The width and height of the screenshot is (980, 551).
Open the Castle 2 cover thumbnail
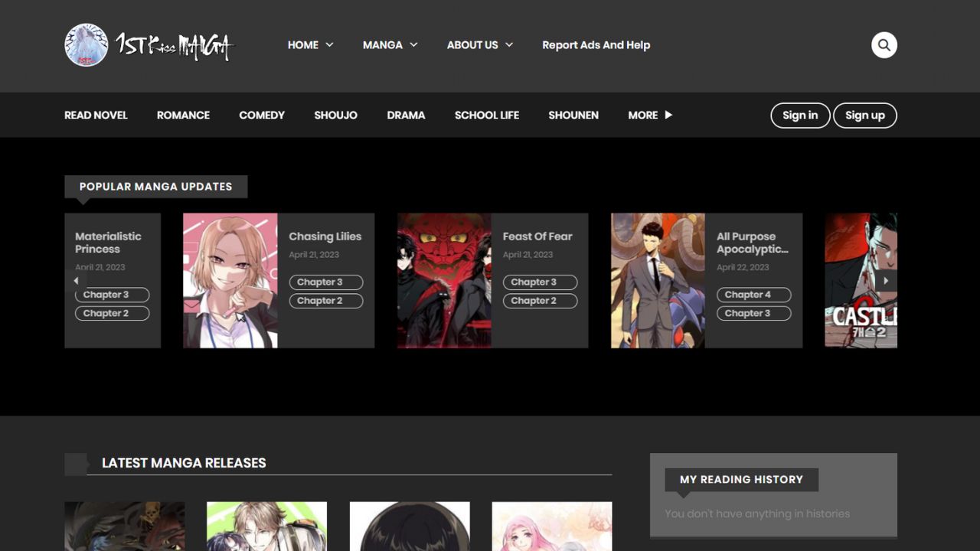pos(861,280)
